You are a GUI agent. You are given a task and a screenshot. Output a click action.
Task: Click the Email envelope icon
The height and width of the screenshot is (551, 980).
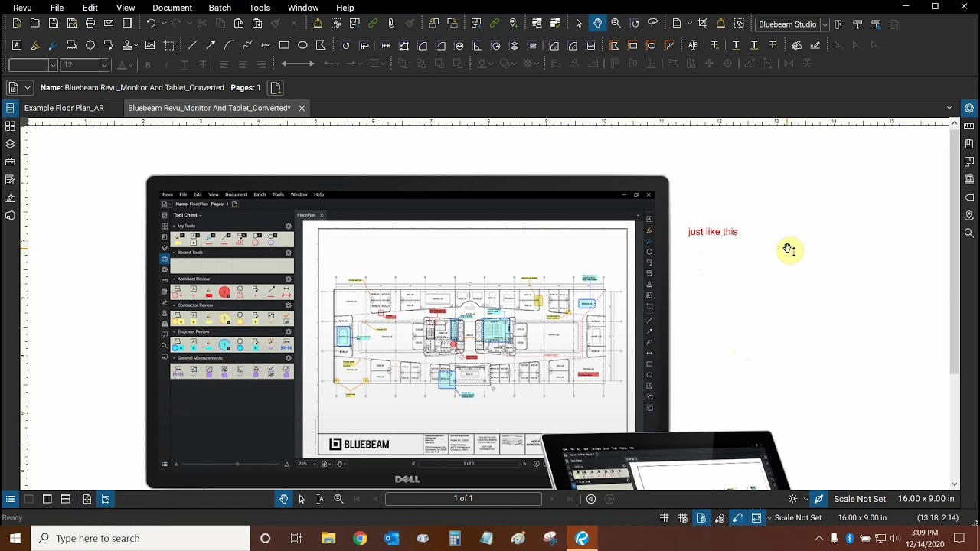click(x=109, y=24)
